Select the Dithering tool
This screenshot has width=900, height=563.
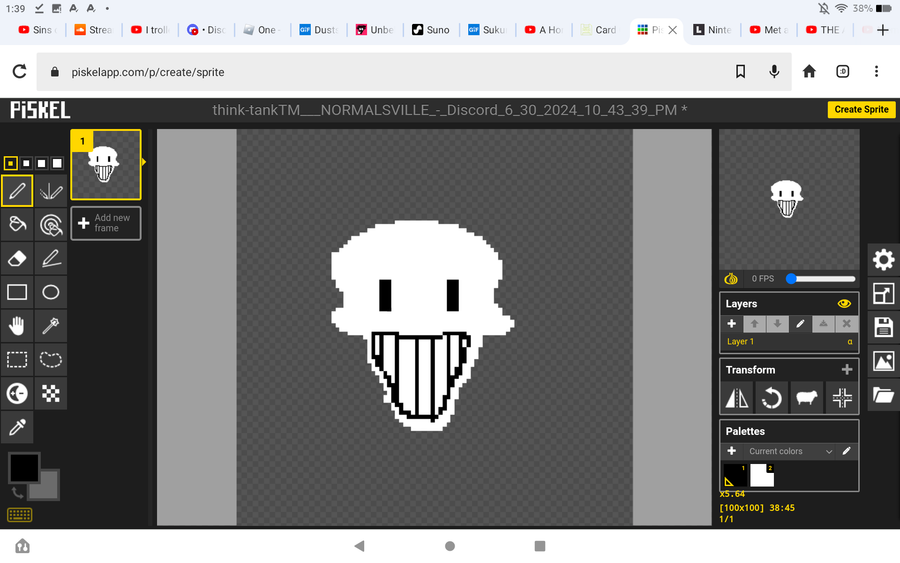(51, 394)
